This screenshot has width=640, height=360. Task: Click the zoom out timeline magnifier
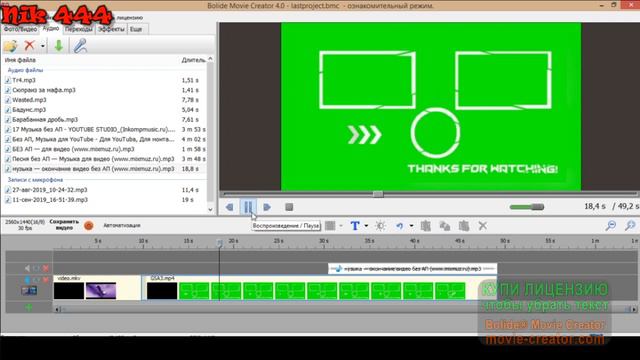pos(611,225)
